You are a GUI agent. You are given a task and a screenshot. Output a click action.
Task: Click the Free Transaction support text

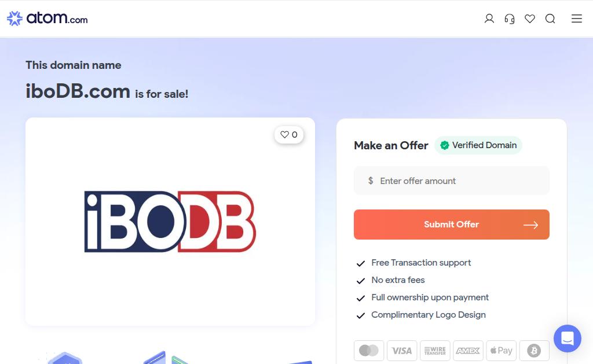pos(421,263)
